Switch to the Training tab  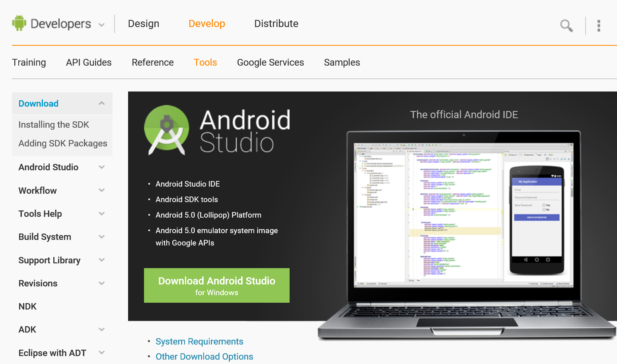pyautogui.click(x=29, y=62)
